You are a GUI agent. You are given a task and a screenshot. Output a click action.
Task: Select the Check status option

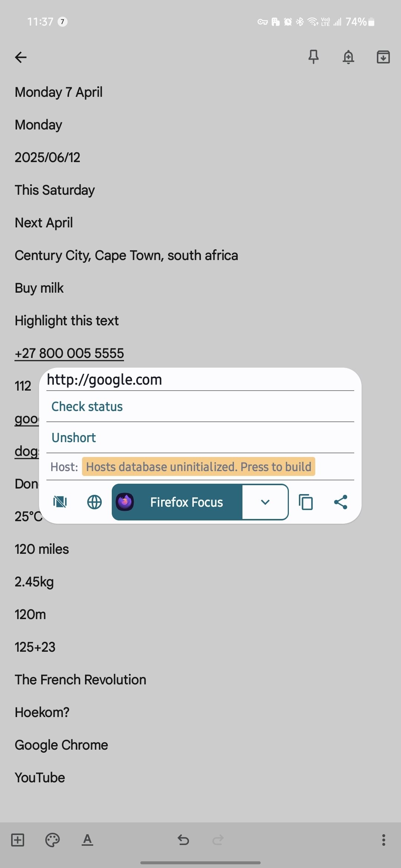coord(87,407)
